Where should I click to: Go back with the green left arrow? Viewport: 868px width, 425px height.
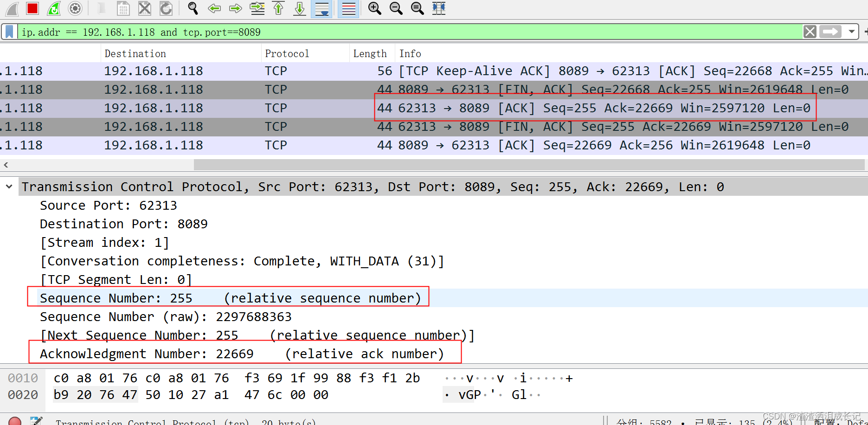[x=214, y=8]
